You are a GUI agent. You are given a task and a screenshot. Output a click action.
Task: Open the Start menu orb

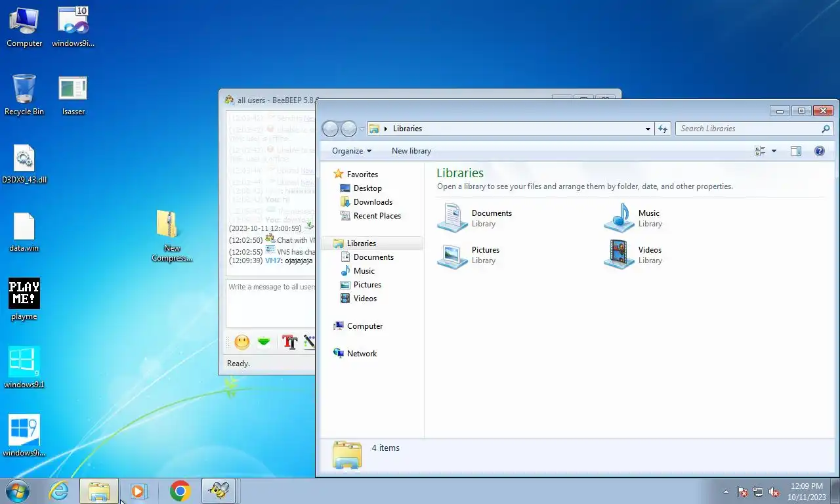(17, 491)
